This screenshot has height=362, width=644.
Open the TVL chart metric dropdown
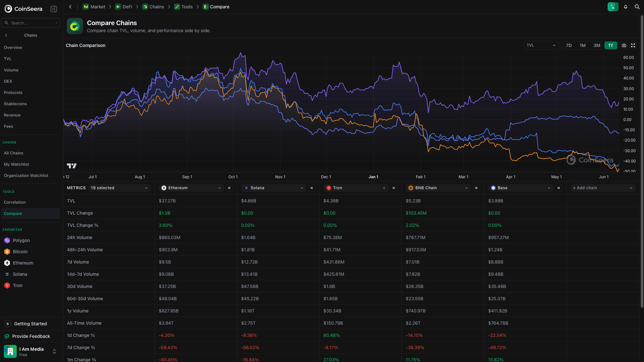[541, 45]
